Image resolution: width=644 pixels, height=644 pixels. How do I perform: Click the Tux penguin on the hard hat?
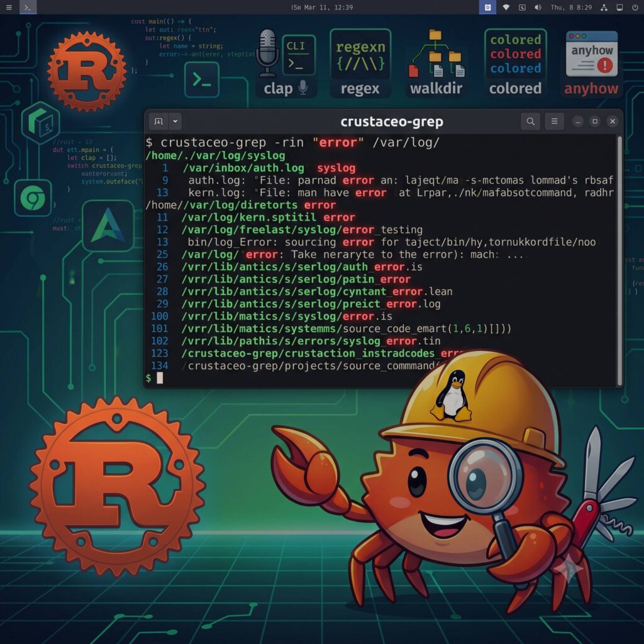click(x=452, y=395)
